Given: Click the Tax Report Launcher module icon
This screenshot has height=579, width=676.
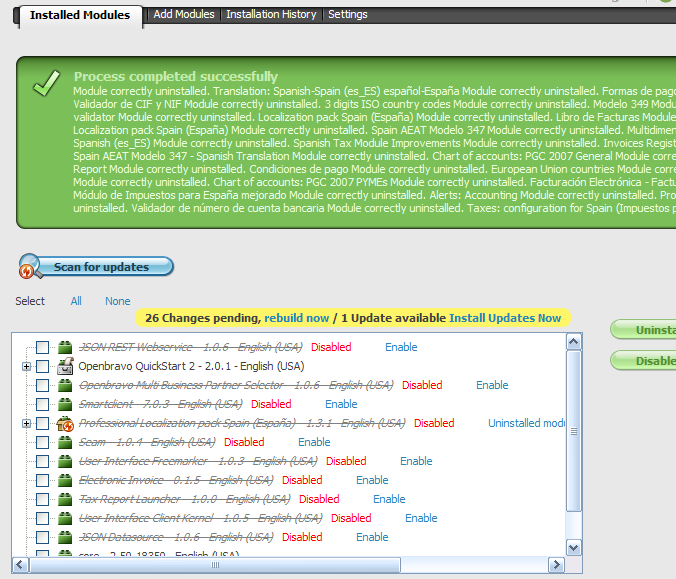Looking at the screenshot, I should (65, 499).
